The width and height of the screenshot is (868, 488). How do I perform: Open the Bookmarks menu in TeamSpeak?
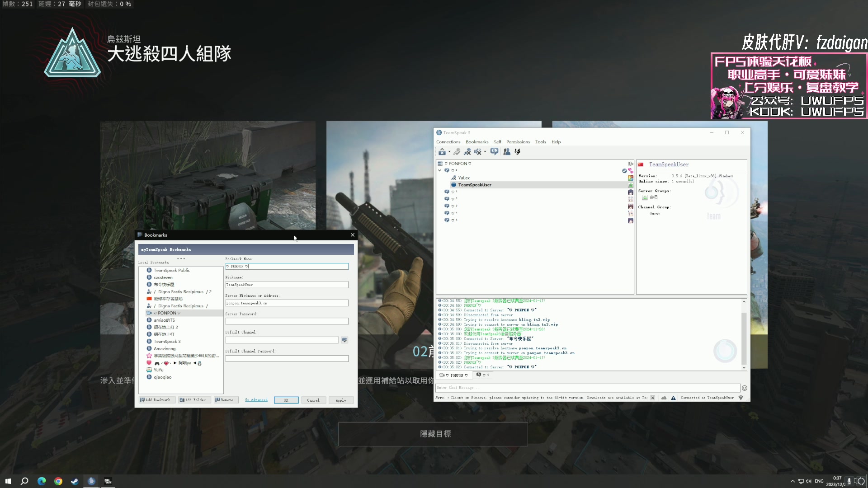click(x=477, y=142)
